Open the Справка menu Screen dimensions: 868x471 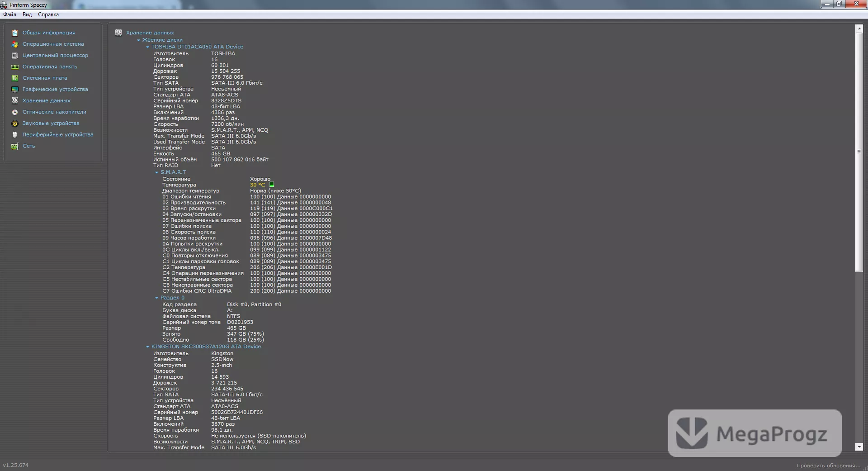48,14
